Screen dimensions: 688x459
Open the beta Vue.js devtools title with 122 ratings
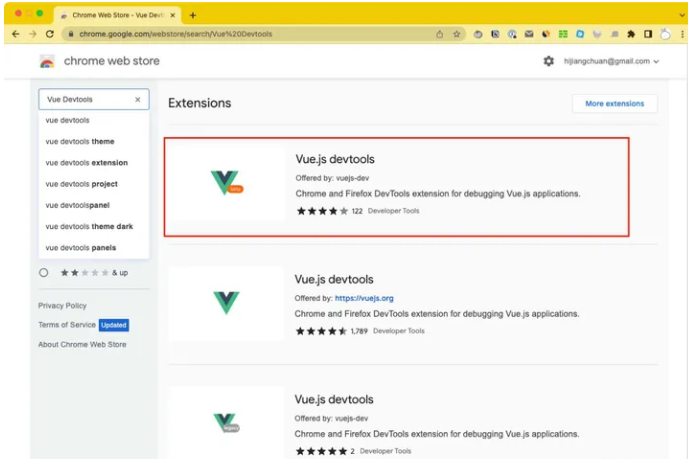click(335, 159)
